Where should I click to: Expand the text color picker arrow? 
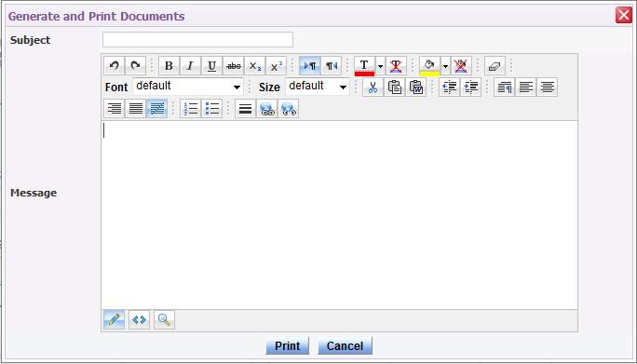click(x=380, y=66)
